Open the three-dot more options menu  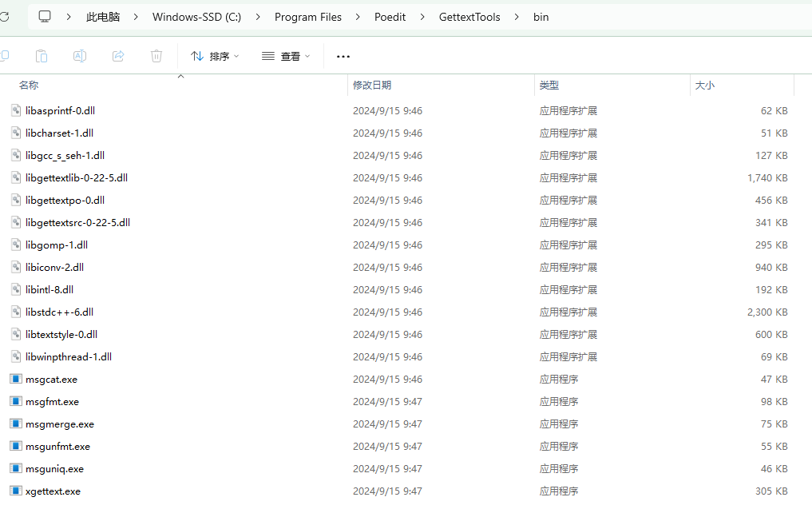(343, 56)
